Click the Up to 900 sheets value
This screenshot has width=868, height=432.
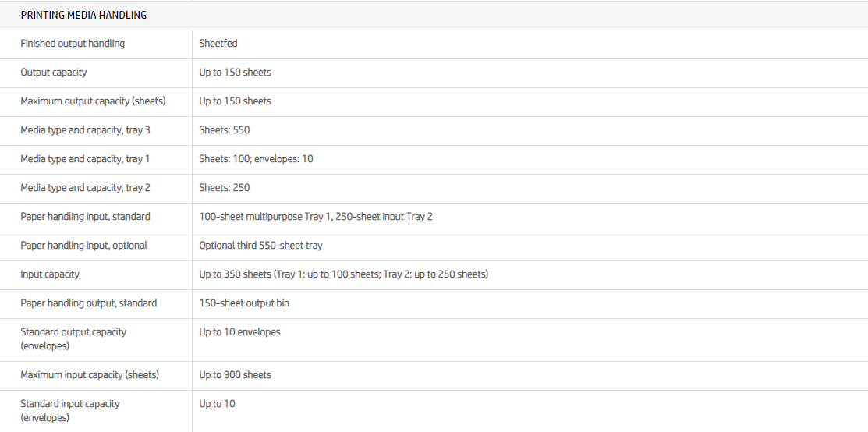click(236, 375)
